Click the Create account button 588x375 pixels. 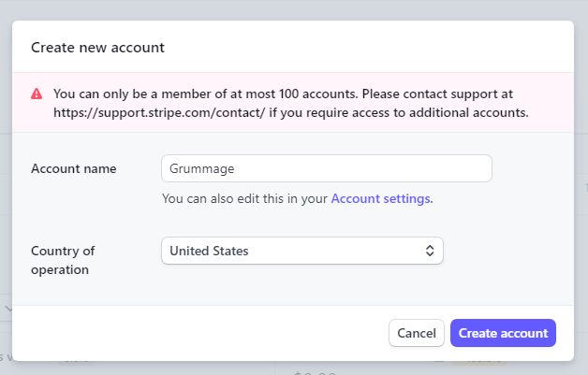click(x=503, y=333)
